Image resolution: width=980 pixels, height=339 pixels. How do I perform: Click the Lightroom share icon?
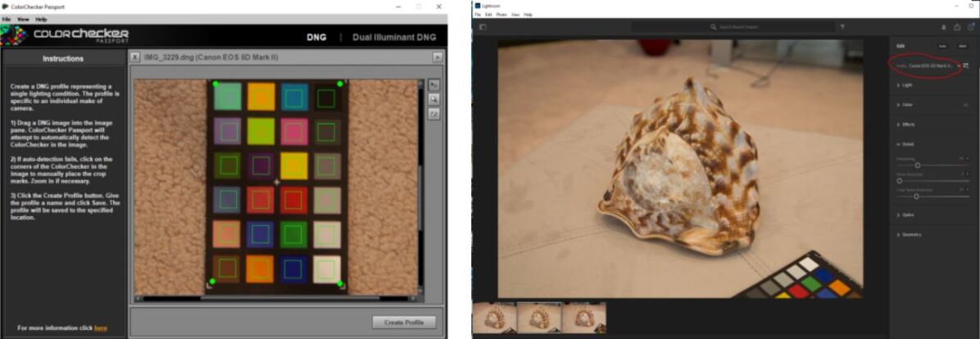(x=957, y=27)
